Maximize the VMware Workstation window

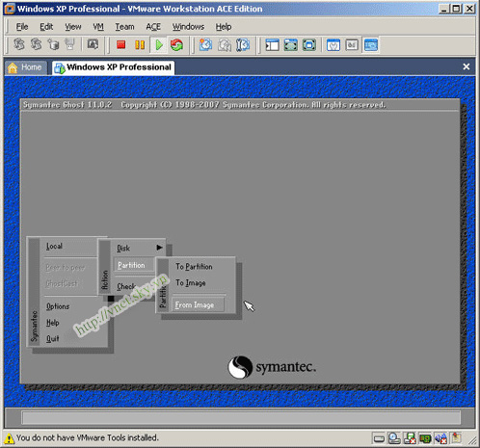click(x=456, y=9)
